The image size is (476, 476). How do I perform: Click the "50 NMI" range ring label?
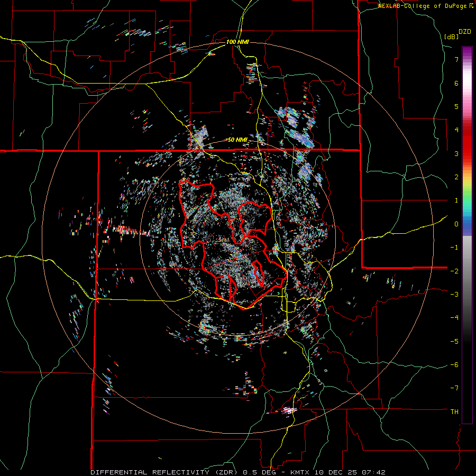(x=237, y=140)
